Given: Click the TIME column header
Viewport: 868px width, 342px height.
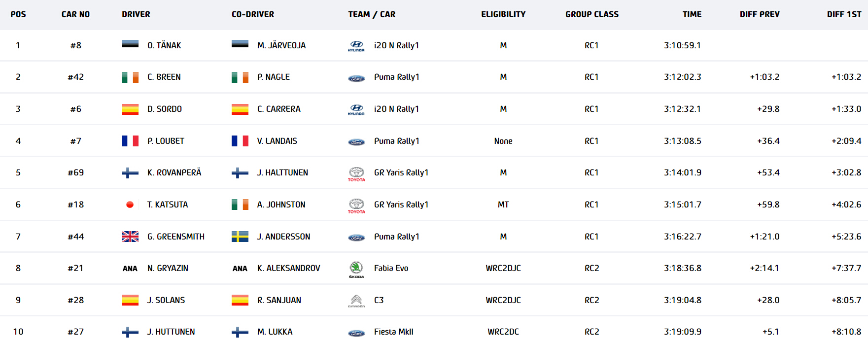Looking at the screenshot, I should coord(692,14).
